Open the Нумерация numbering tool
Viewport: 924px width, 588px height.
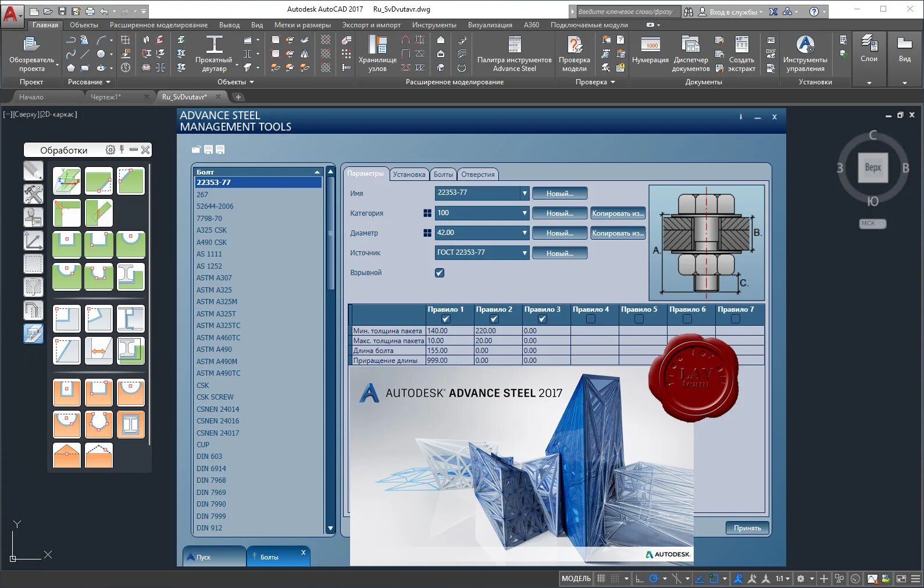(650, 50)
